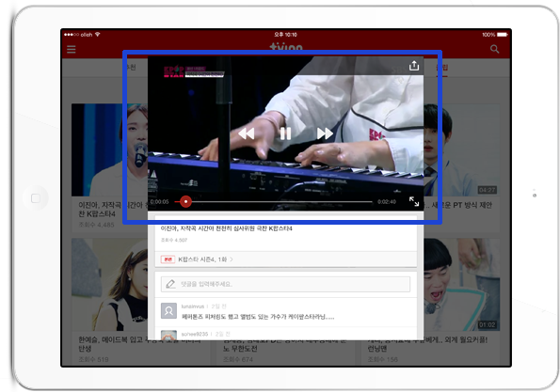Click the 조회수 156 view count
This screenshot has width=560, height=392.
tap(382, 359)
